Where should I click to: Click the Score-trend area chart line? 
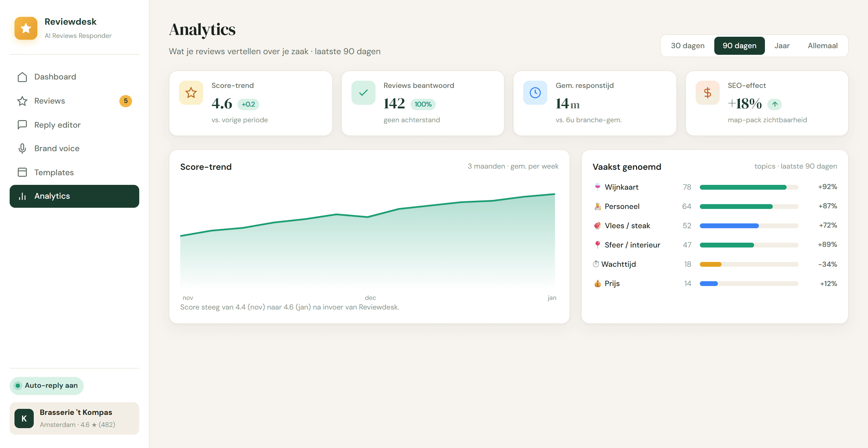pyautogui.click(x=368, y=216)
